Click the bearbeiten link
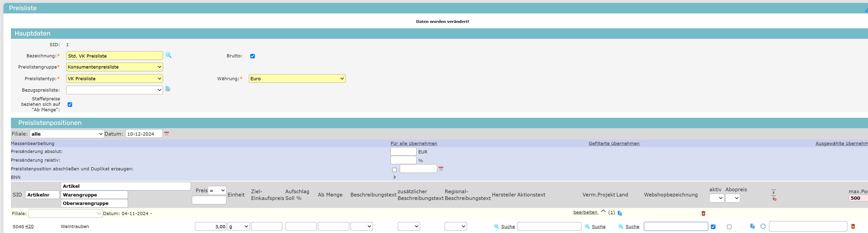868x233 pixels. 585,212
